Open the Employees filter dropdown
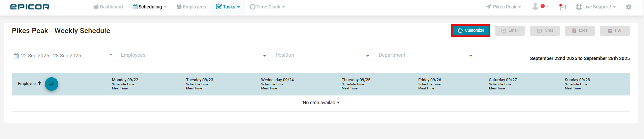Image resolution: width=644 pixels, height=139 pixels. 192,55
